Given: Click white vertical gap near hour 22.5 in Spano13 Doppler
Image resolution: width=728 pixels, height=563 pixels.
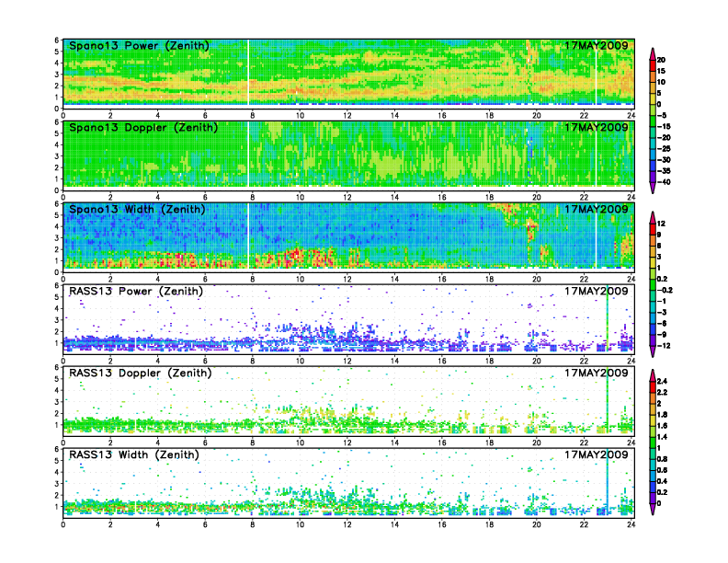Looking at the screenshot, I should tap(596, 154).
